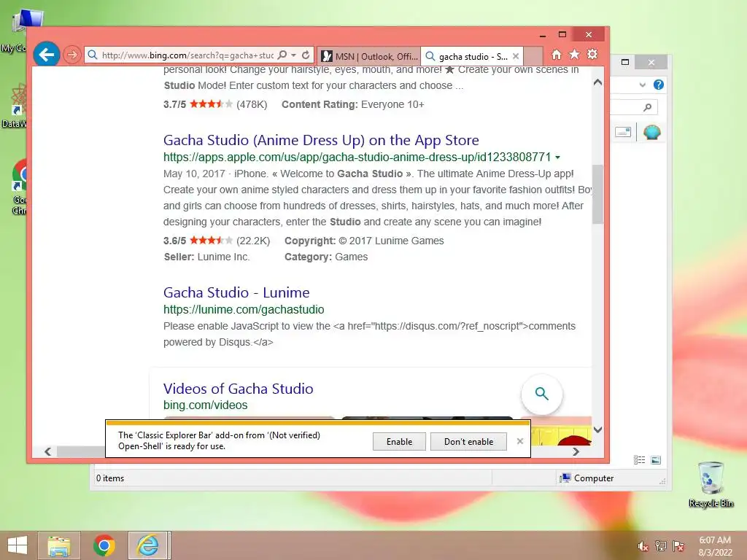Image resolution: width=747 pixels, height=560 pixels.
Task: Open Videos of Gacha Studio heading
Action: (239, 389)
